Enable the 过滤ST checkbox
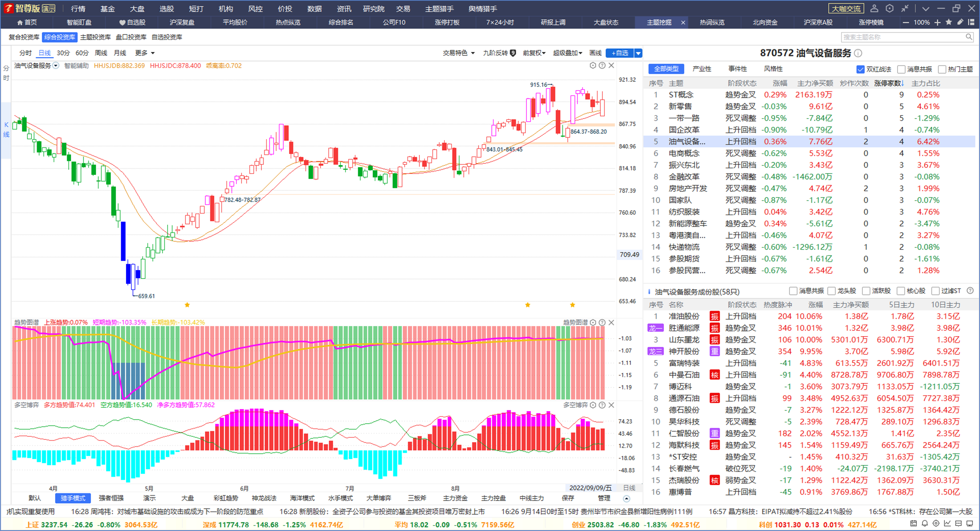Image resolution: width=980 pixels, height=531 pixels. coord(936,291)
